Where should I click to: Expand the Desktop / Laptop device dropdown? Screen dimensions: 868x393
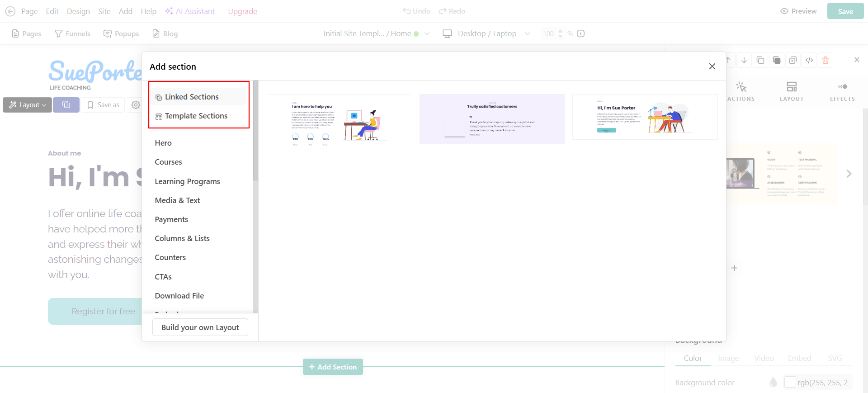[486, 33]
